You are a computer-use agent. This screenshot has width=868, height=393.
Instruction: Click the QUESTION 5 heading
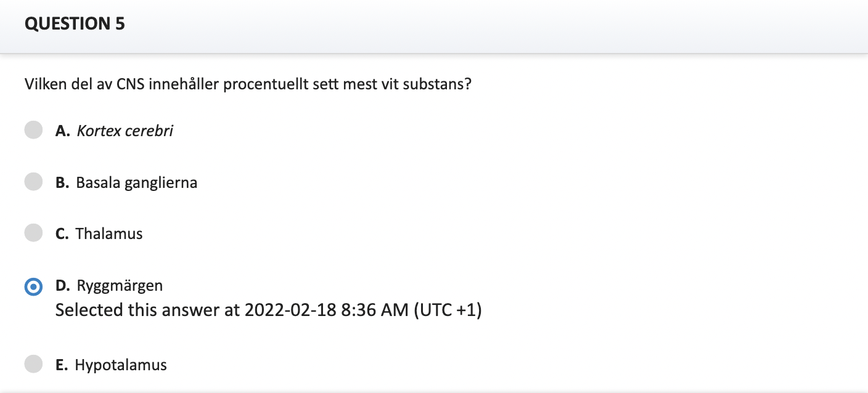click(x=75, y=24)
